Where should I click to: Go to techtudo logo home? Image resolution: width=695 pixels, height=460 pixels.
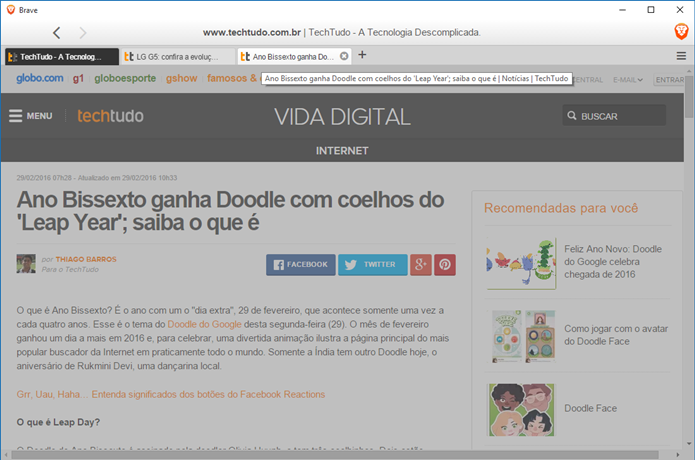coord(110,116)
